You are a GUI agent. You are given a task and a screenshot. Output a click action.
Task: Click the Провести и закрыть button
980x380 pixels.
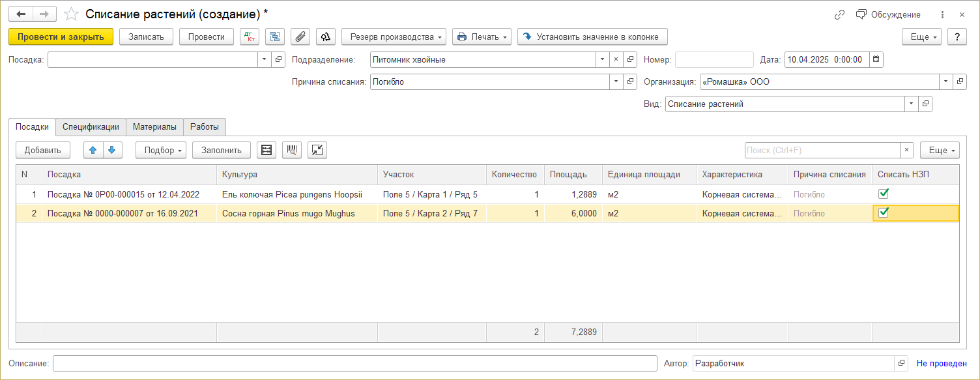[61, 37]
